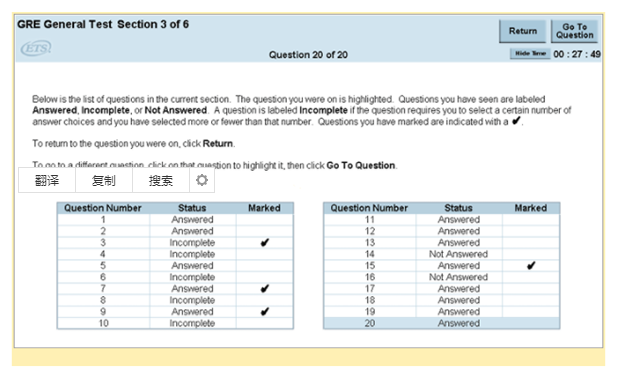Select question 12 Answered row

(442, 231)
